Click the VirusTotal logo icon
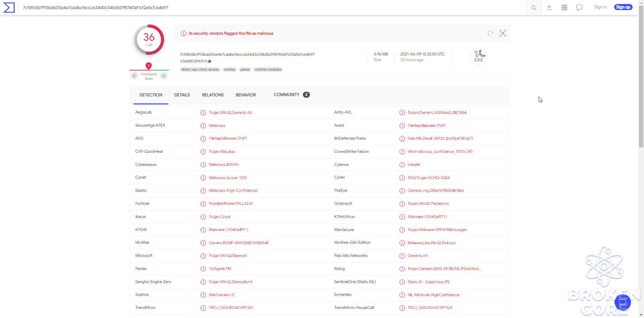644x318 pixels. 9,7
